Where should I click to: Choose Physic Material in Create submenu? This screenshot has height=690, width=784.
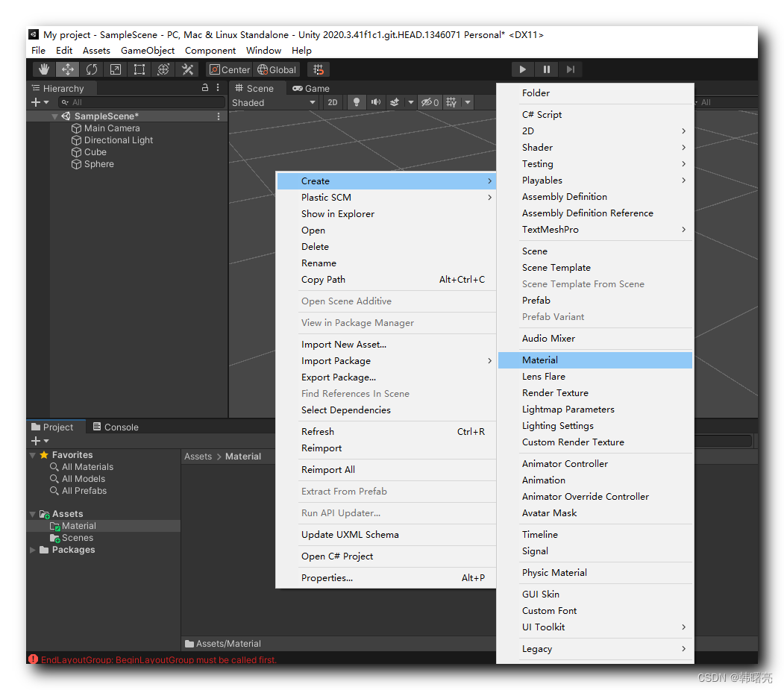(595, 573)
